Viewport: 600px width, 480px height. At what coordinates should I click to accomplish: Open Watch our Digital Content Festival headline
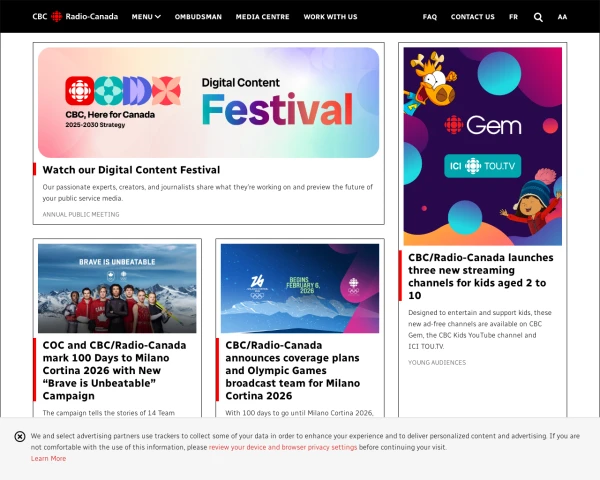pos(131,170)
